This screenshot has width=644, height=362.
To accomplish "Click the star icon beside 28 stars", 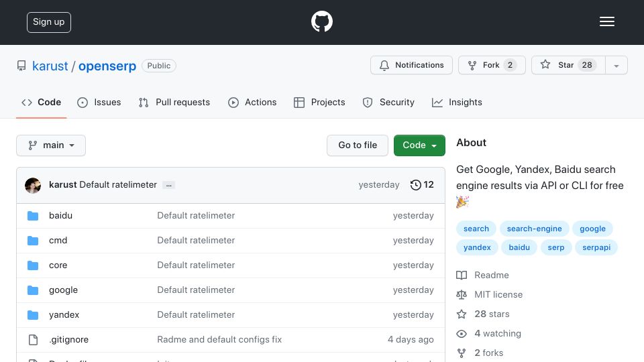I will 462,314.
